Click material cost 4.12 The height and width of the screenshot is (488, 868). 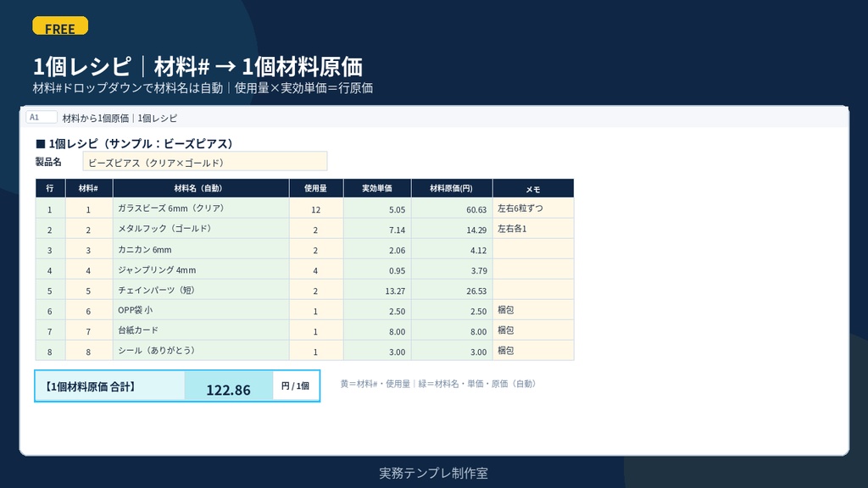(x=452, y=250)
